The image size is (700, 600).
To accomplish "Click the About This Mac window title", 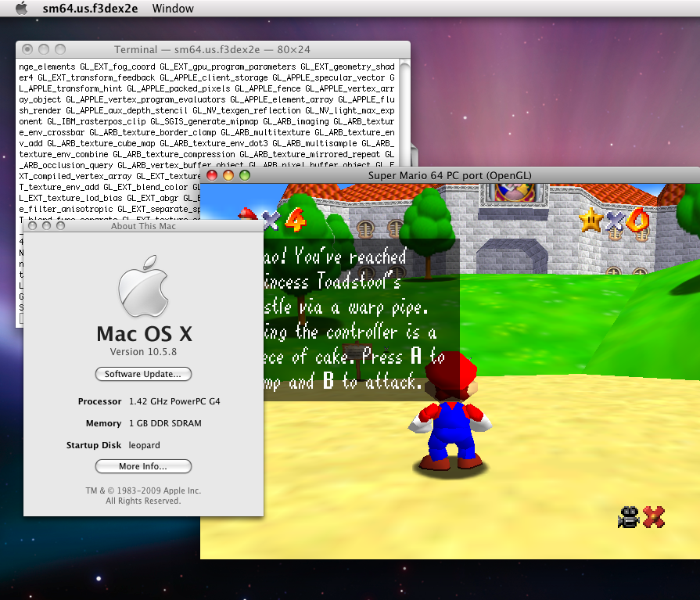I will [x=143, y=226].
